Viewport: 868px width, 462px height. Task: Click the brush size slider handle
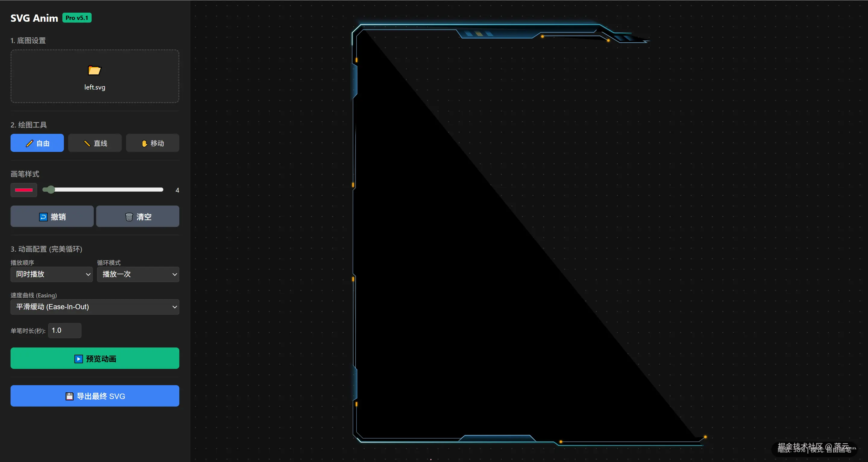[51, 190]
